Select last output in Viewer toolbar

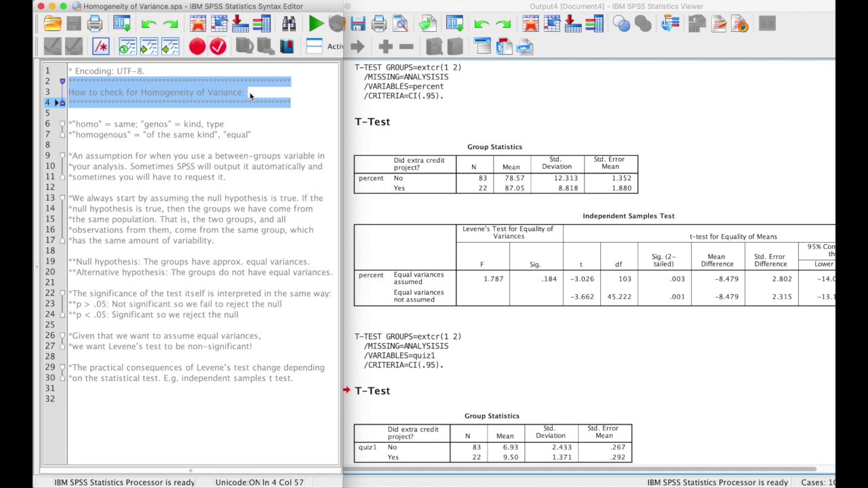pos(671,24)
